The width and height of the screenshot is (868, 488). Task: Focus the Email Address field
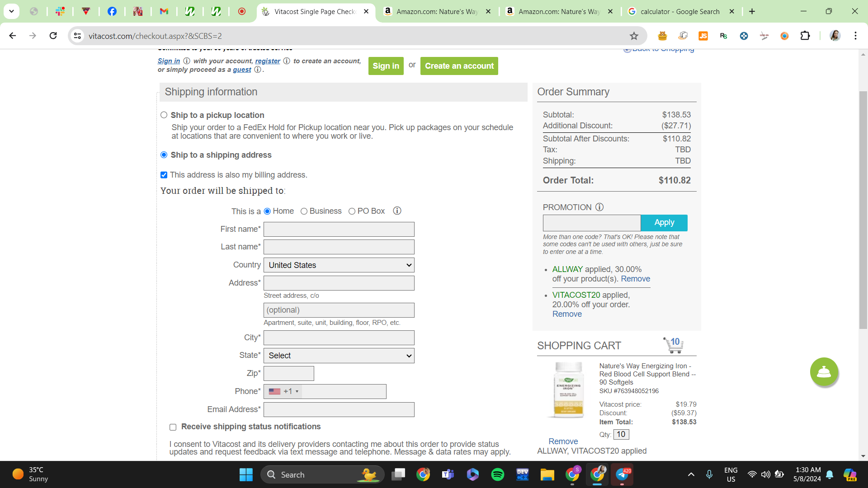pyautogui.click(x=339, y=409)
